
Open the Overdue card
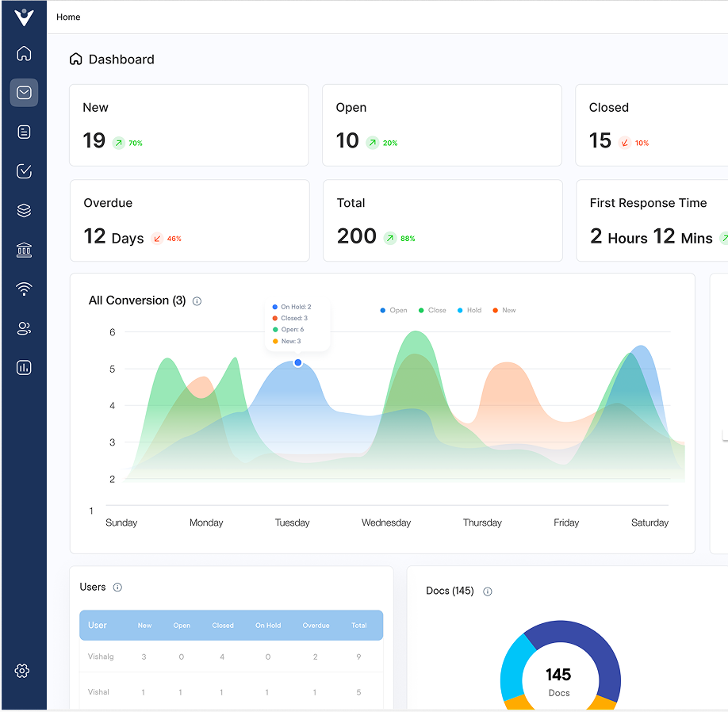190,220
